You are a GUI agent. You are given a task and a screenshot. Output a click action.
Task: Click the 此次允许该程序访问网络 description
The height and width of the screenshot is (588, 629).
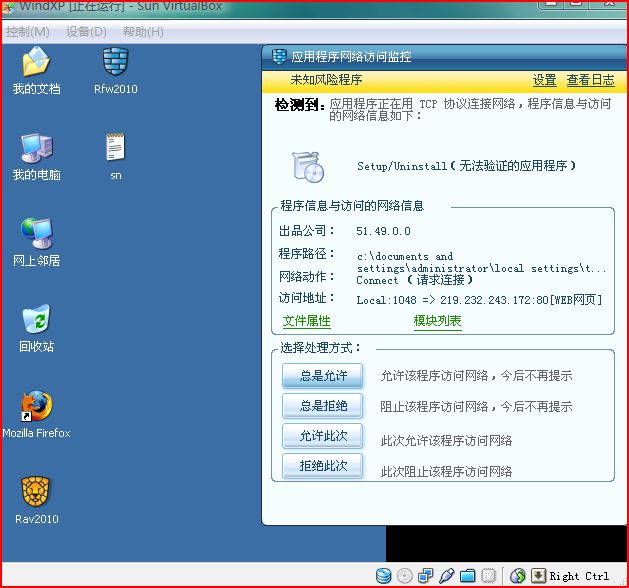[446, 441]
